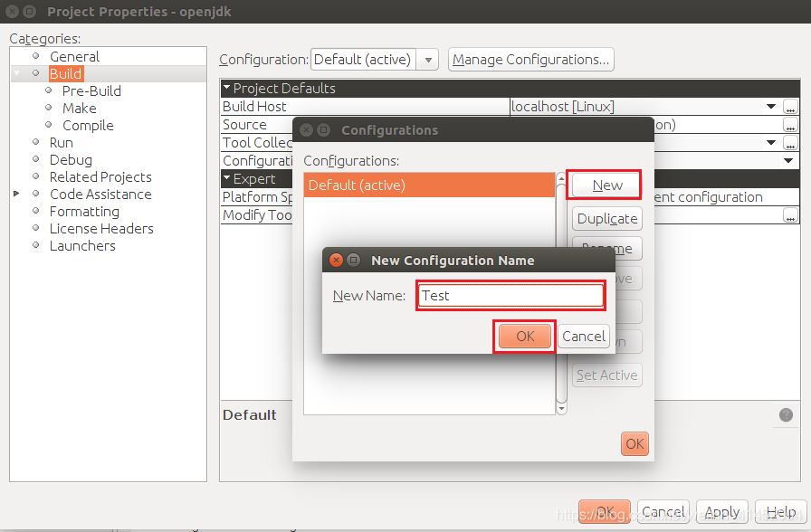Select Formatting category

click(84, 212)
